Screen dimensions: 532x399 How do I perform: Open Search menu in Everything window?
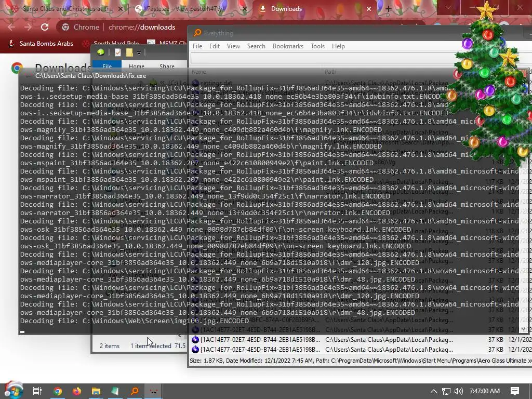pos(256,46)
